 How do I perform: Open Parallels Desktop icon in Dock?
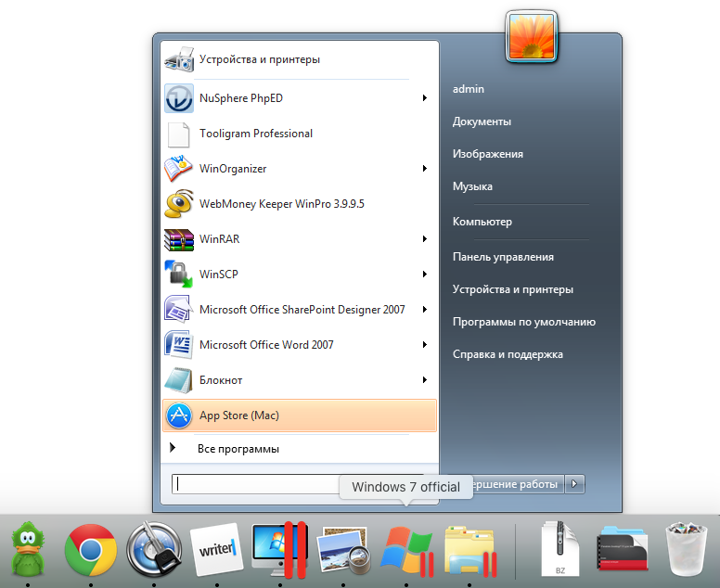279,549
